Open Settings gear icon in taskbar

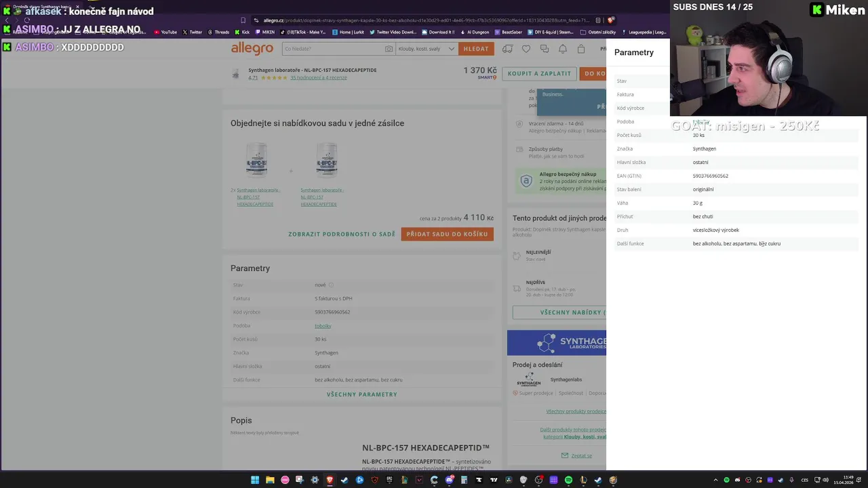315,480
